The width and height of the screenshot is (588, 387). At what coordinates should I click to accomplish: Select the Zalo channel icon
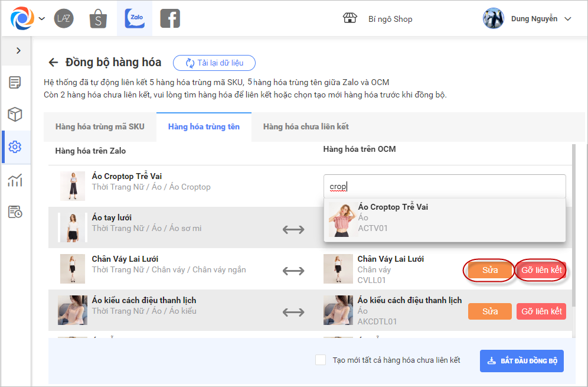[135, 19]
